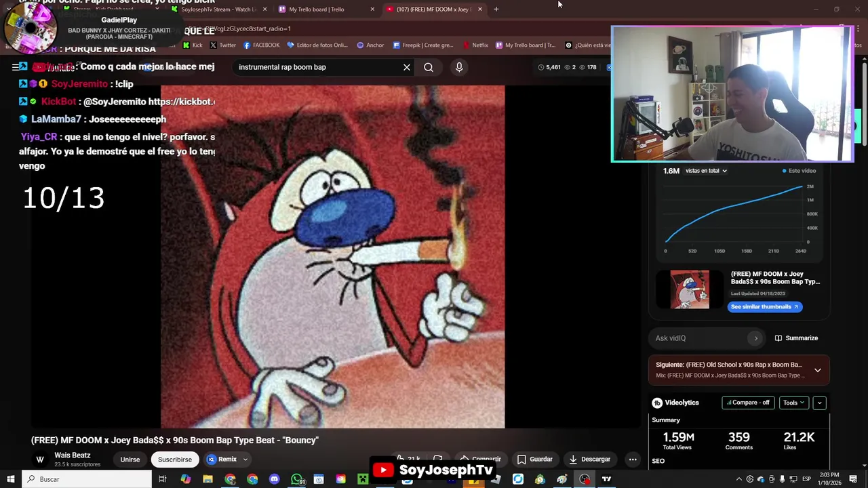Open the Anchor bookmark
Viewport: 868px width, 488px height.
pyautogui.click(x=370, y=45)
